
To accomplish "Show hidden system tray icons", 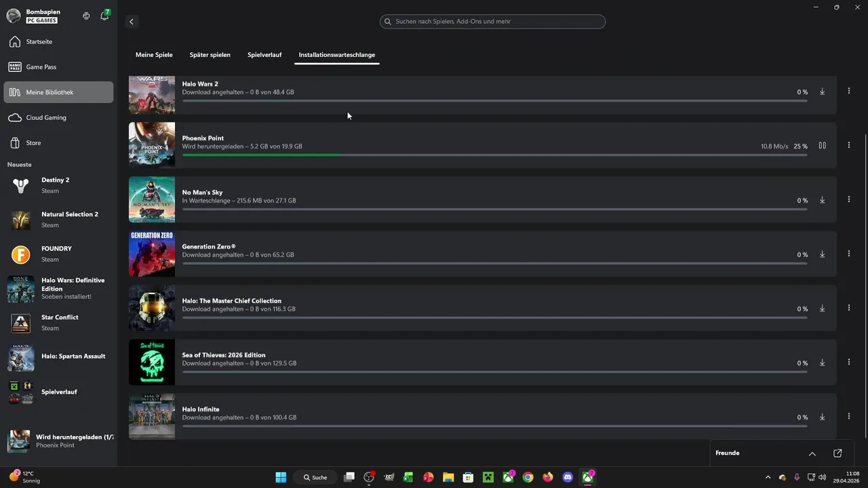I will pyautogui.click(x=768, y=477).
